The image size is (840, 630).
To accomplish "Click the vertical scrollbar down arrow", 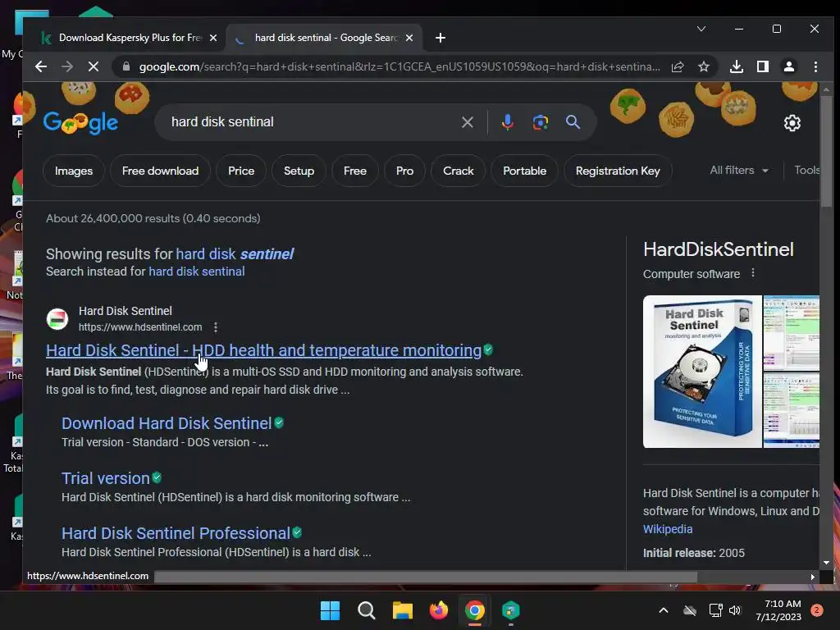I will (826, 563).
